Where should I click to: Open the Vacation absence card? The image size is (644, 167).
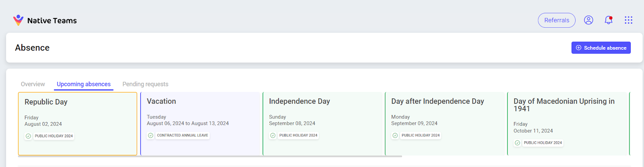click(201, 124)
